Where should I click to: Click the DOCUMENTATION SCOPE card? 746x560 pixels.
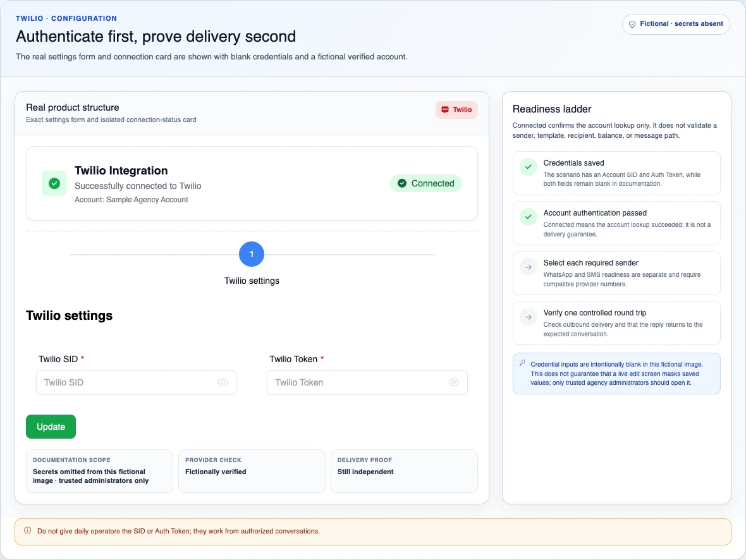click(99, 471)
